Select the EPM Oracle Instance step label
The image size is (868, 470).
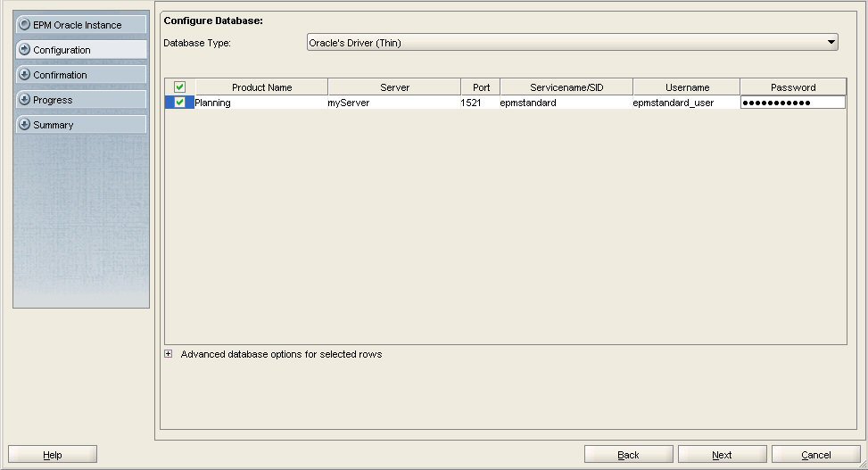(77, 25)
